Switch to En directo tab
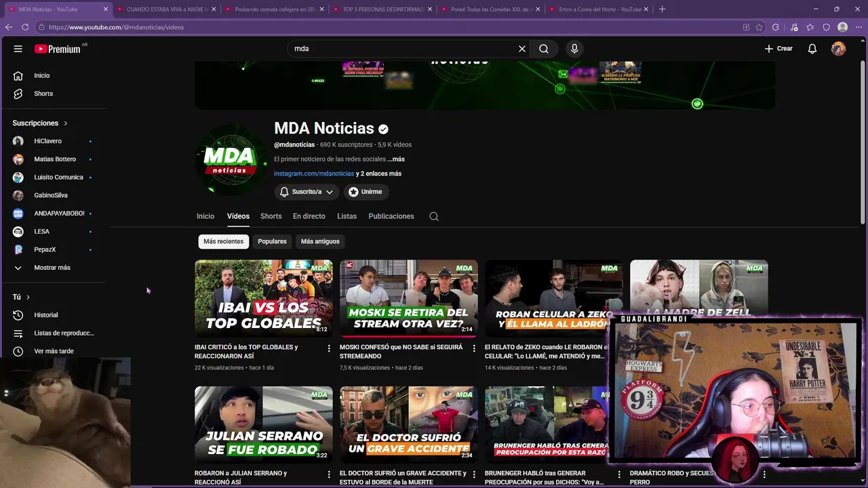 coord(309,216)
